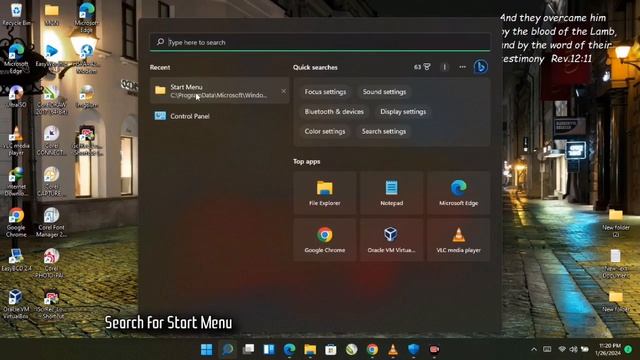Open Sound settings quick search

(x=384, y=92)
